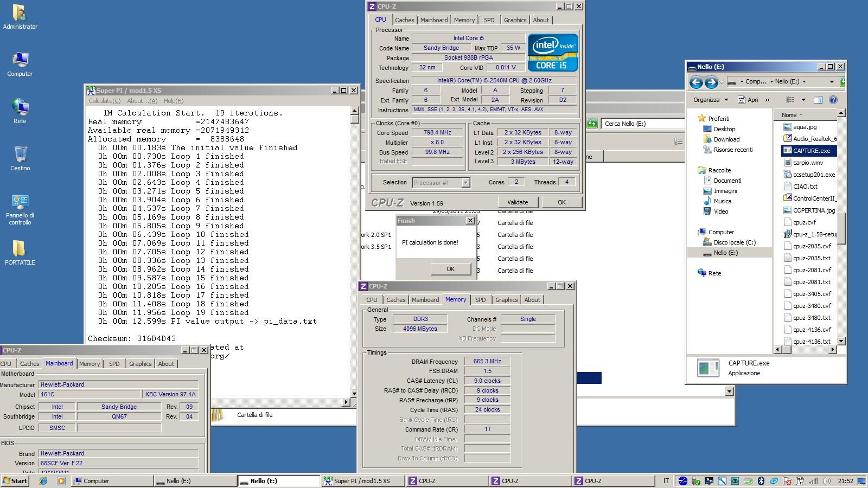
Task: Open the Processor #1 selection combo box
Action: (x=441, y=183)
